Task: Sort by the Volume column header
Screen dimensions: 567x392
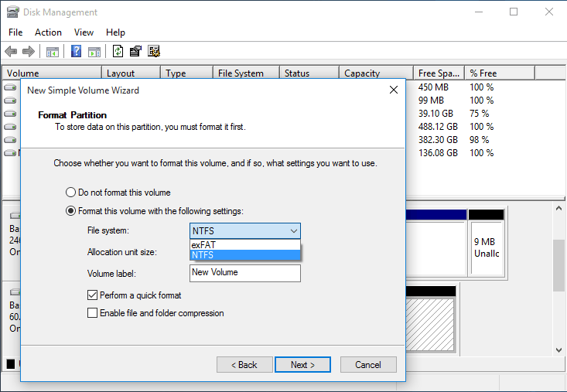Action: [x=52, y=73]
